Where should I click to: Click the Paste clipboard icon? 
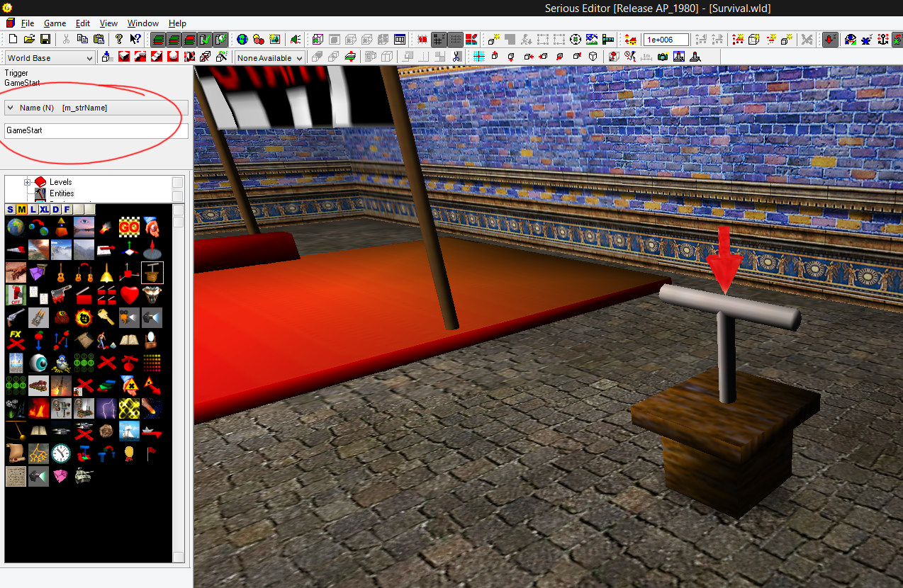point(99,39)
